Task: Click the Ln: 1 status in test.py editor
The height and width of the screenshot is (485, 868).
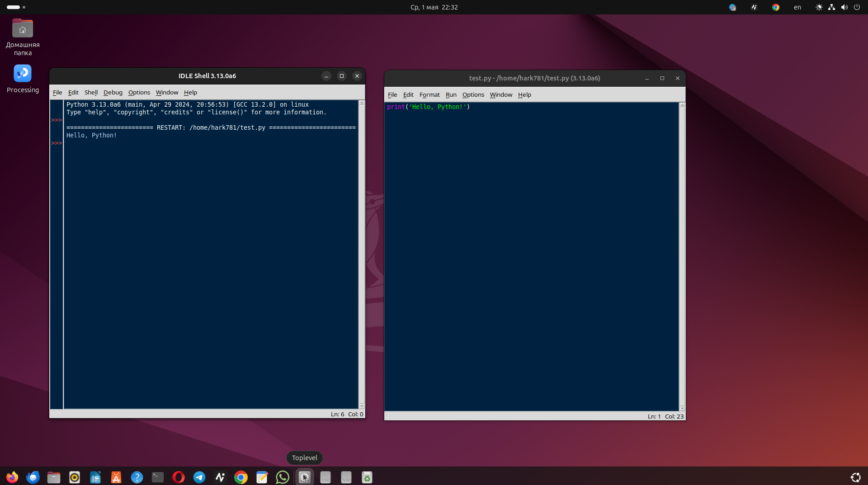Action: (654, 416)
